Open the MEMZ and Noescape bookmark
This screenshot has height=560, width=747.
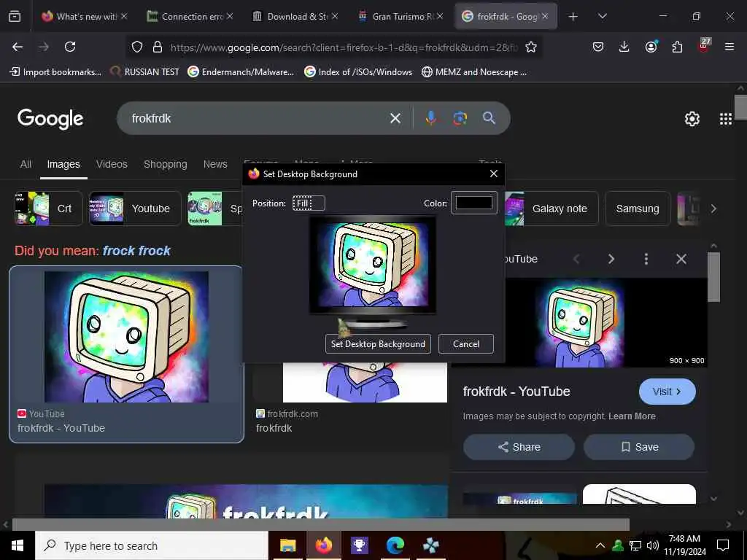point(474,72)
